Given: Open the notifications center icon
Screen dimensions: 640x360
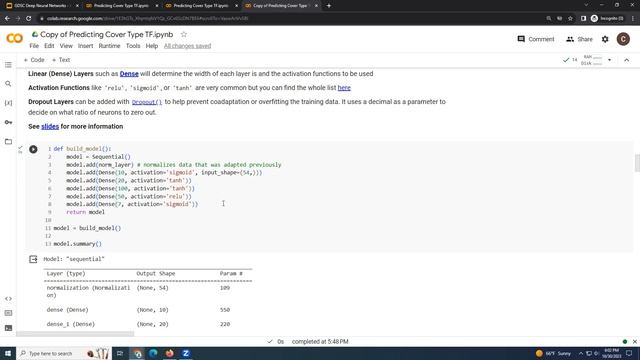Looking at the screenshot, I should point(629,353).
